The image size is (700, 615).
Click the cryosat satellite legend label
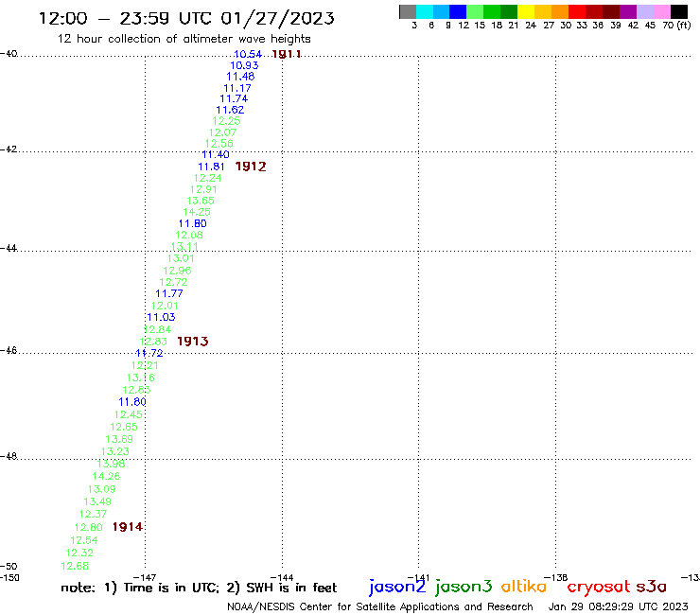pyautogui.click(x=598, y=587)
